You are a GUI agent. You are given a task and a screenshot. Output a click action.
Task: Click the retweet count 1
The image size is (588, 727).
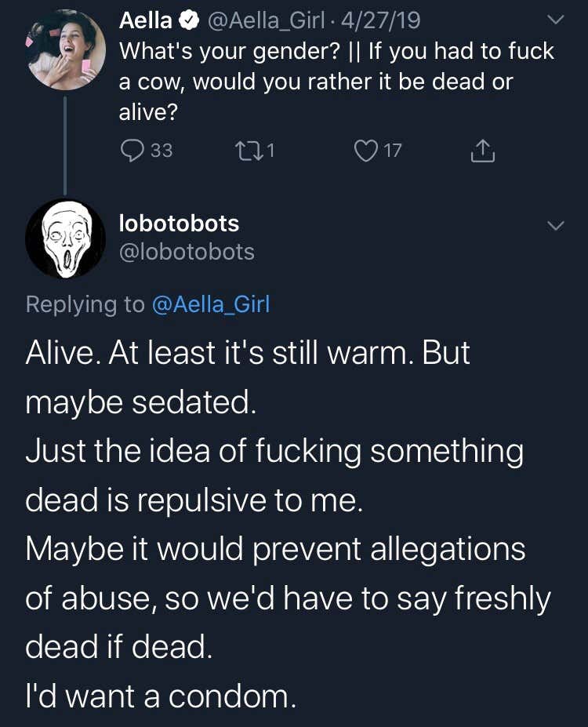pyautogui.click(x=270, y=150)
